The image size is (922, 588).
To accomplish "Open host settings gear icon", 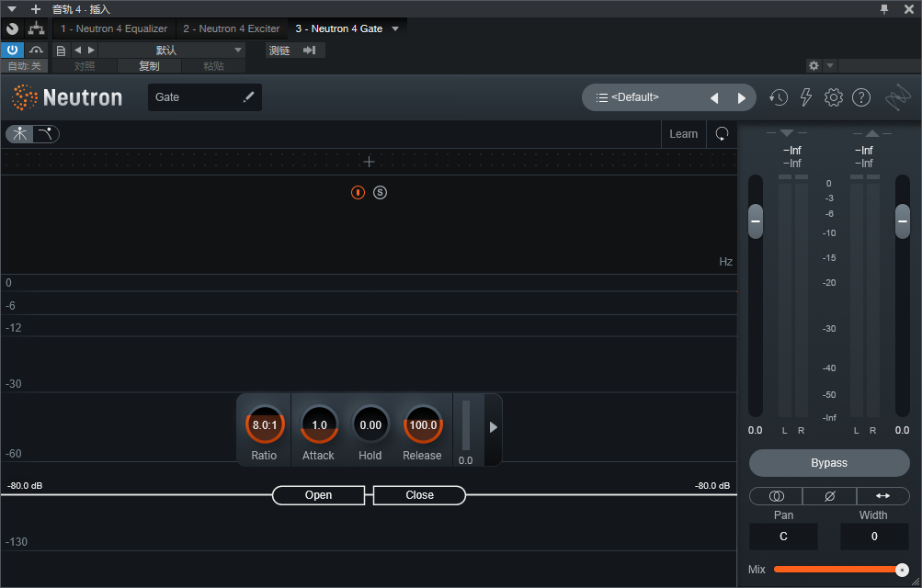I will [x=814, y=66].
